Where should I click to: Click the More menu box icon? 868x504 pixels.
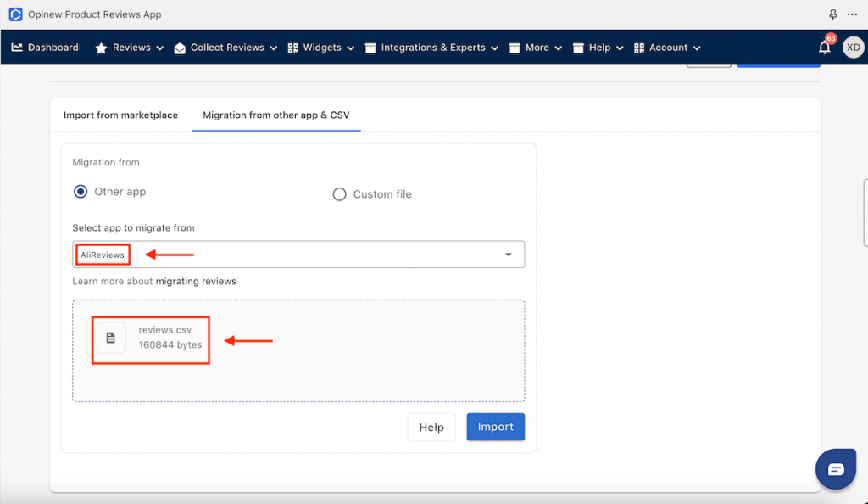tap(515, 48)
